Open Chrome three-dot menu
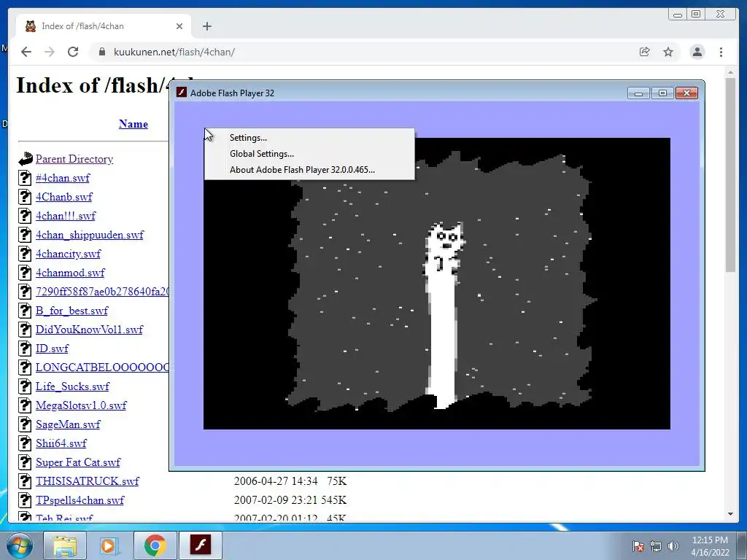The image size is (747, 560). tap(721, 52)
